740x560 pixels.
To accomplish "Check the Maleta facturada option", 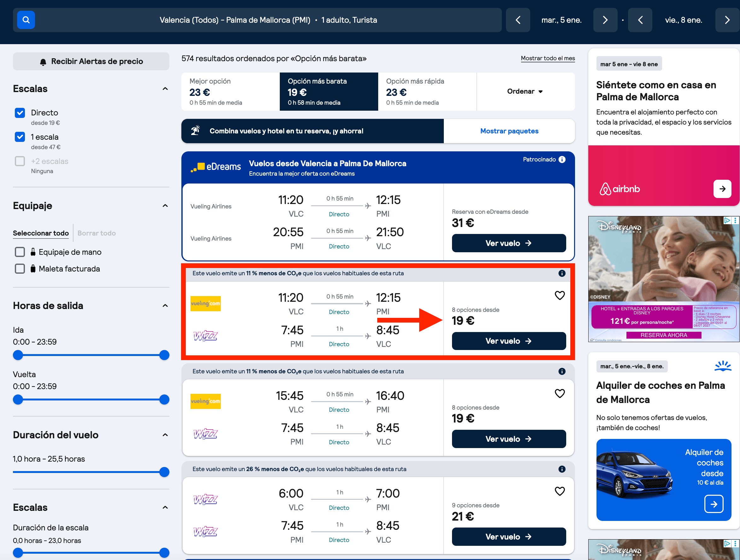I will pyautogui.click(x=20, y=268).
